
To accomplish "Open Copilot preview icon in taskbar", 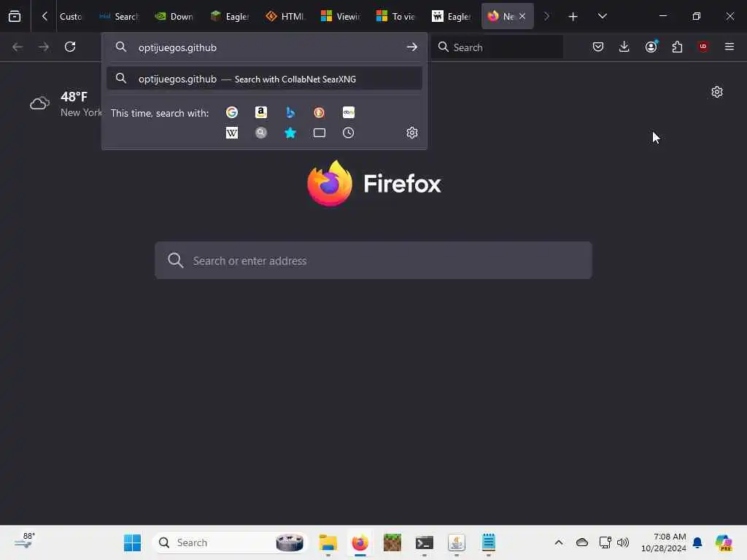I will (x=724, y=542).
